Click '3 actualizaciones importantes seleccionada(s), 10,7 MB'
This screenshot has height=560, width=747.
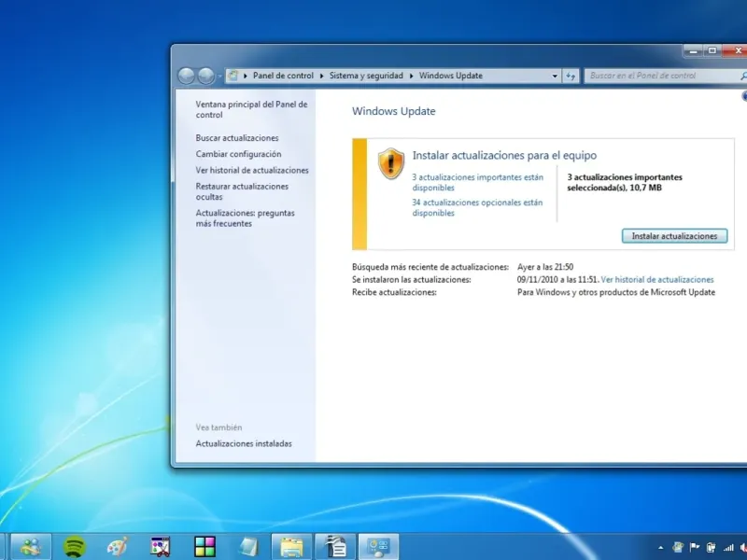(625, 182)
